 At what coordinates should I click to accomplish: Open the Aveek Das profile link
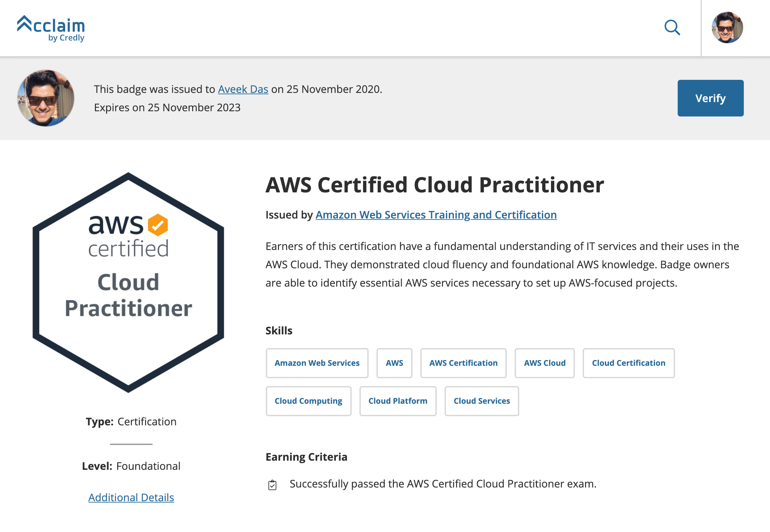pyautogui.click(x=243, y=89)
